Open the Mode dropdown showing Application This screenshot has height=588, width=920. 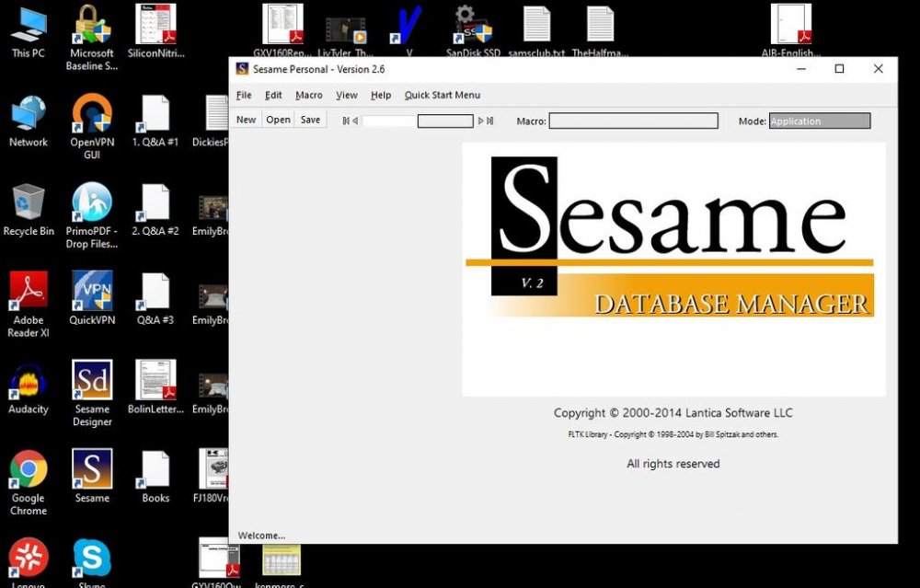coord(819,121)
